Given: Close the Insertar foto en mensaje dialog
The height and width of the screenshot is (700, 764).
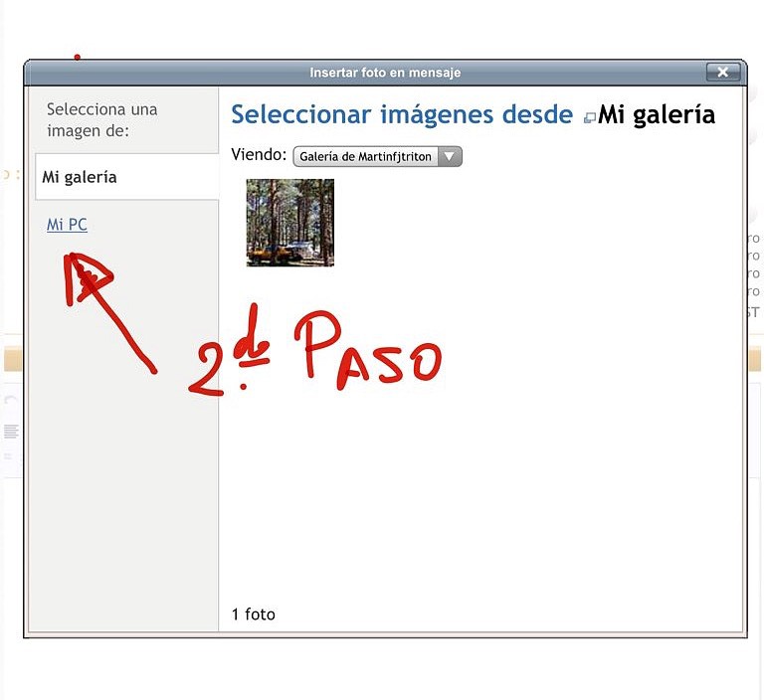Looking at the screenshot, I should coord(723,73).
